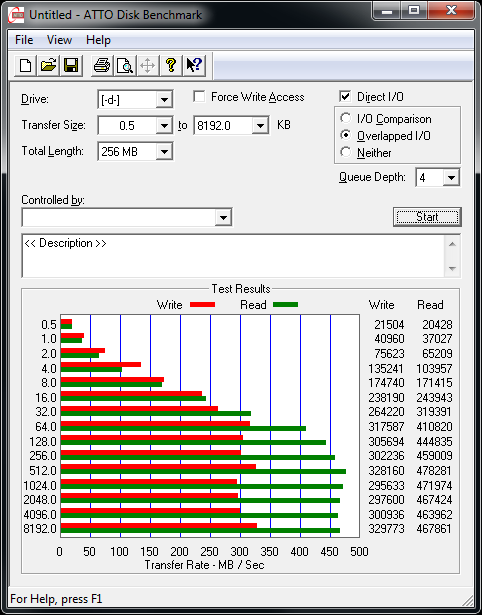Uncheck the Direct I/O checkbox

345,96
